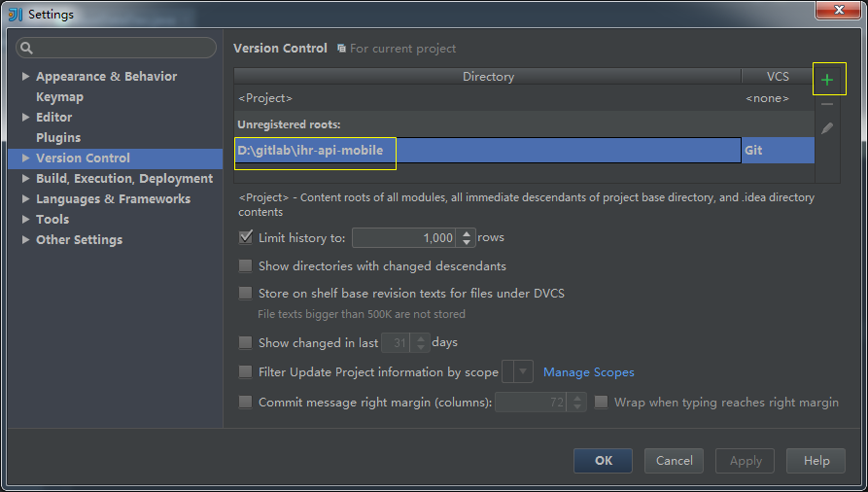The width and height of the screenshot is (868, 492).
Task: Expand Appearance & Behavior tree node
Action: pos(25,77)
